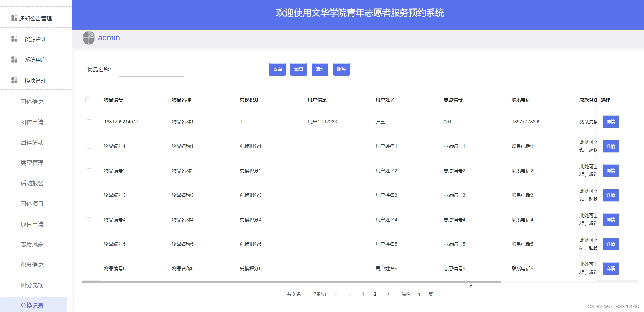Click the admin username link
644x312 pixels.
point(109,38)
